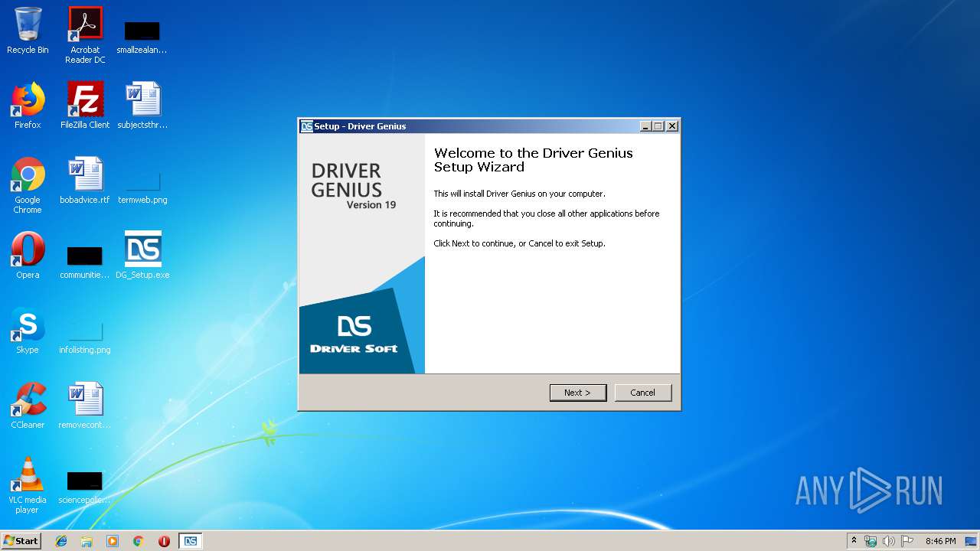Select the Firefox desktop shortcut

(28, 106)
